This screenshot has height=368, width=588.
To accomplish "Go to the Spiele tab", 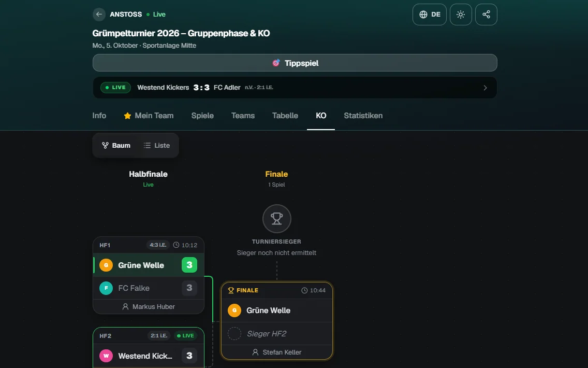I will point(202,116).
